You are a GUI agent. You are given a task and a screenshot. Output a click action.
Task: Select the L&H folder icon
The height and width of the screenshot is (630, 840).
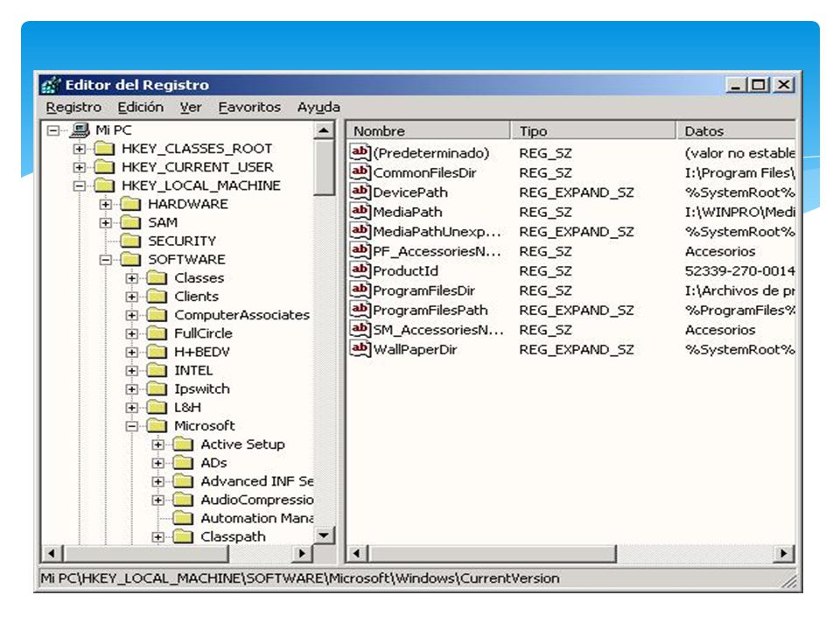coord(157,407)
